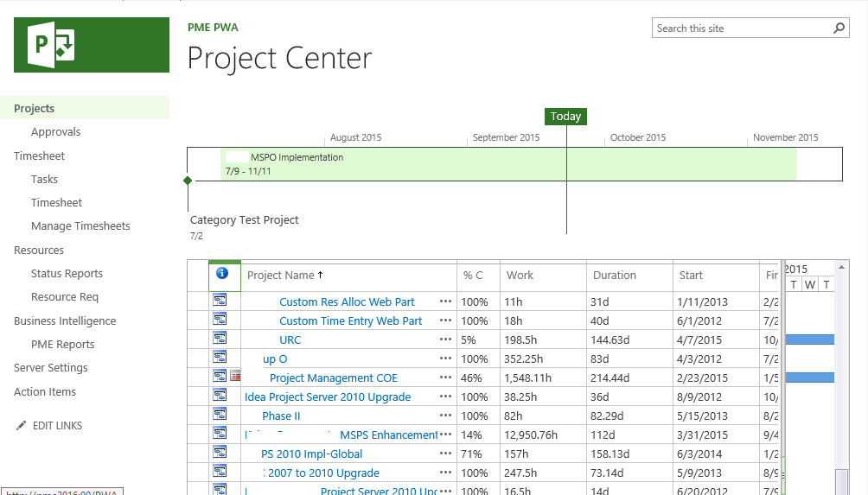
Task: Click the pencil icon next to EDIT LINKS
Action: click(21, 425)
